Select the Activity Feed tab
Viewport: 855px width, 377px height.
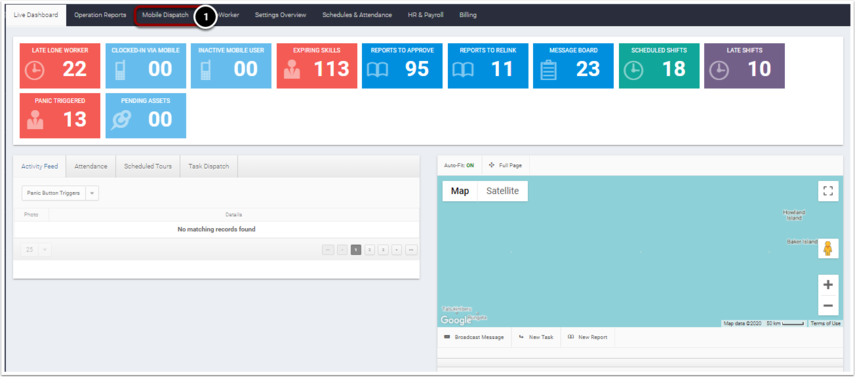(39, 166)
